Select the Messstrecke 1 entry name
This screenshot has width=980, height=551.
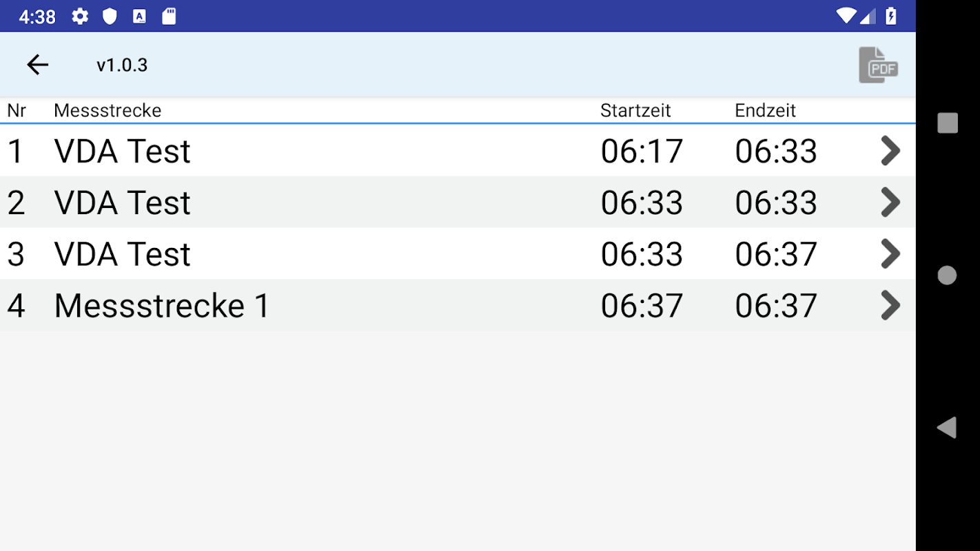click(162, 306)
